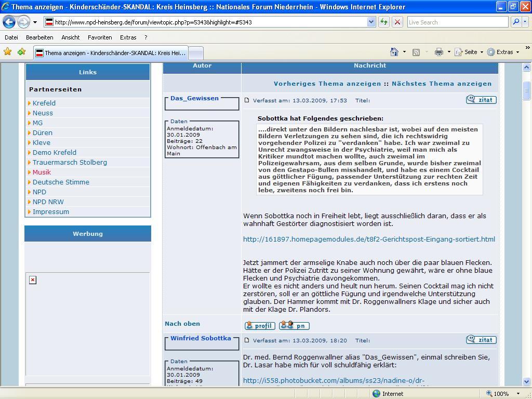The image size is (532, 399).
Task: Show more toolbar items chevron
Action: [x=528, y=48]
